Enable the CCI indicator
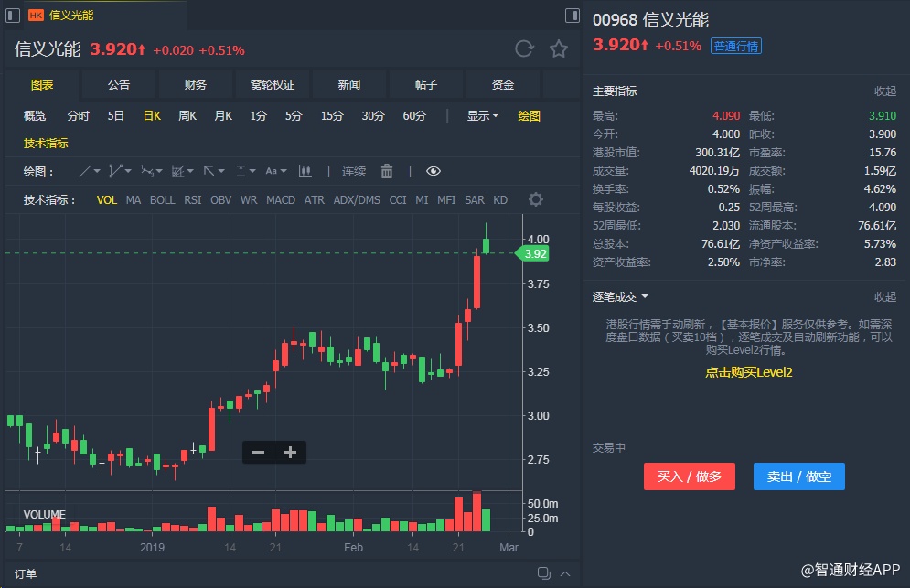The image size is (910, 588). click(398, 200)
